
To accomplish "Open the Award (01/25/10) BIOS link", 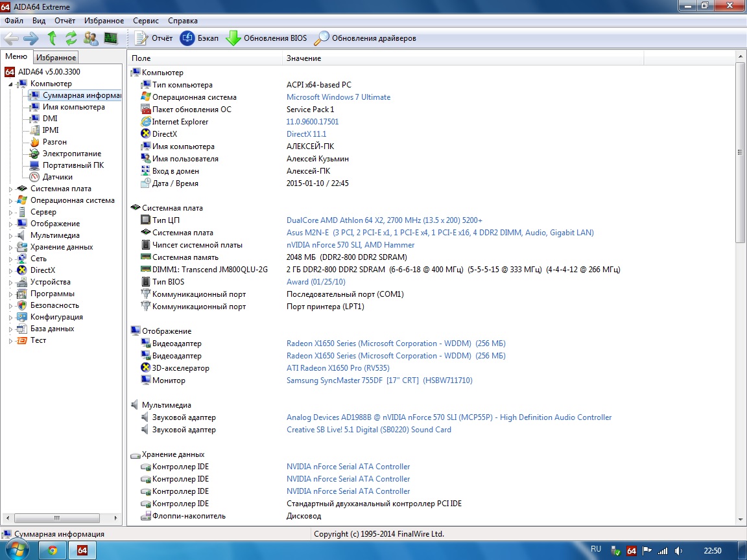I will tap(316, 281).
